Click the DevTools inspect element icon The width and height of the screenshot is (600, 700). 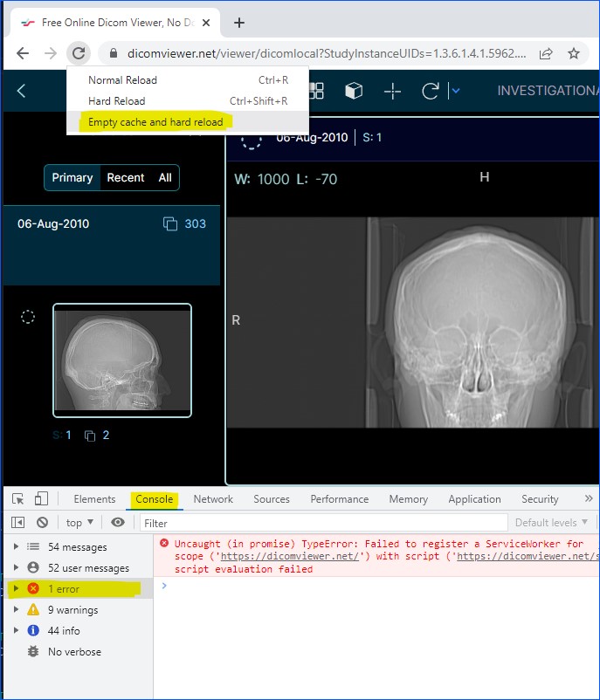point(18,499)
